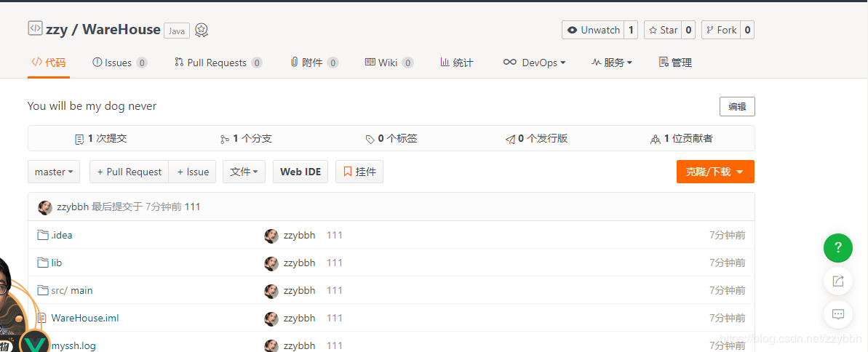The height and width of the screenshot is (352, 868).
Task: Open the 文件 dropdown menu
Action: (x=244, y=172)
